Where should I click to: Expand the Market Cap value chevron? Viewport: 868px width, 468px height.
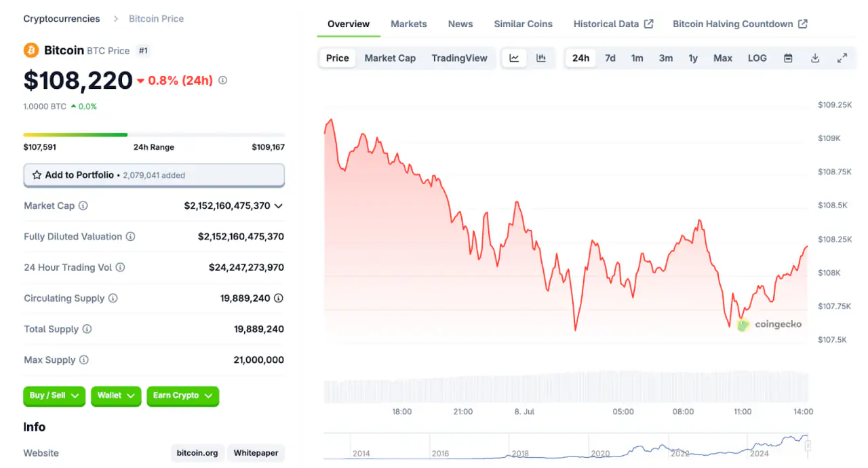point(278,206)
